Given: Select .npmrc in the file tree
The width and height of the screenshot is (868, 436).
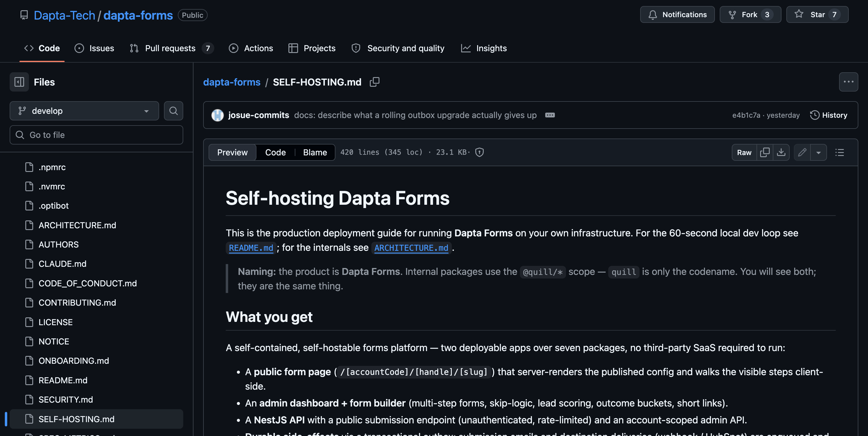Looking at the screenshot, I should click(96, 167).
